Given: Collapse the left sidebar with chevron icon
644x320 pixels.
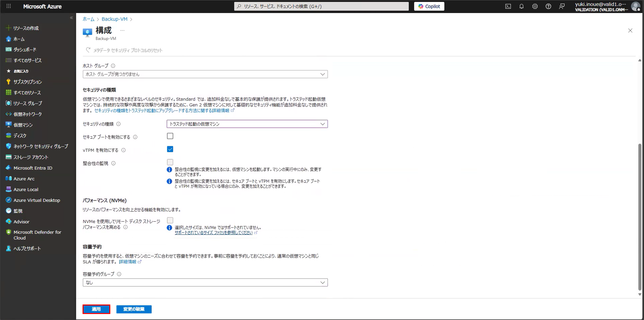Looking at the screenshot, I should [71, 18].
